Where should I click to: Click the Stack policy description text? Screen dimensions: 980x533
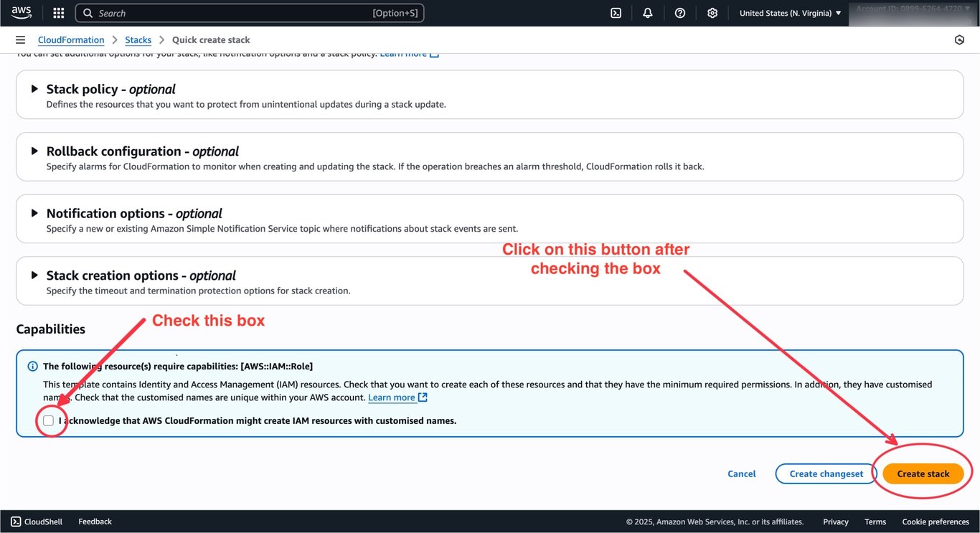tap(246, 104)
